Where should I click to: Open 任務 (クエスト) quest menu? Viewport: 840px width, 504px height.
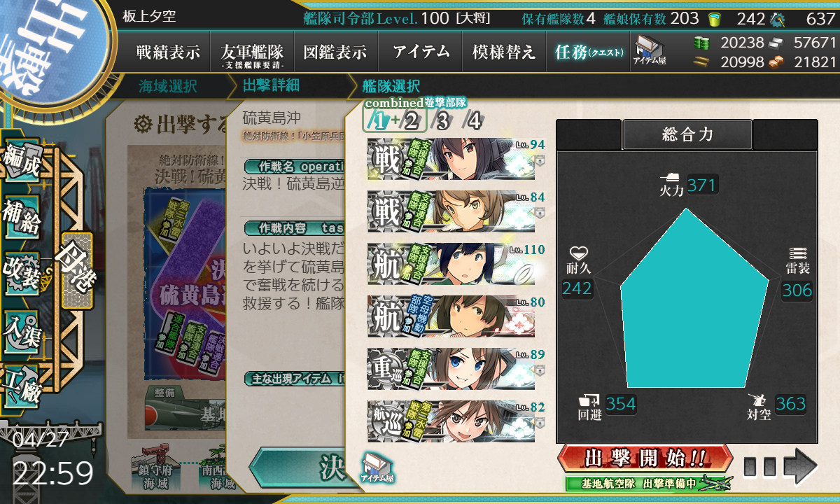(x=588, y=52)
